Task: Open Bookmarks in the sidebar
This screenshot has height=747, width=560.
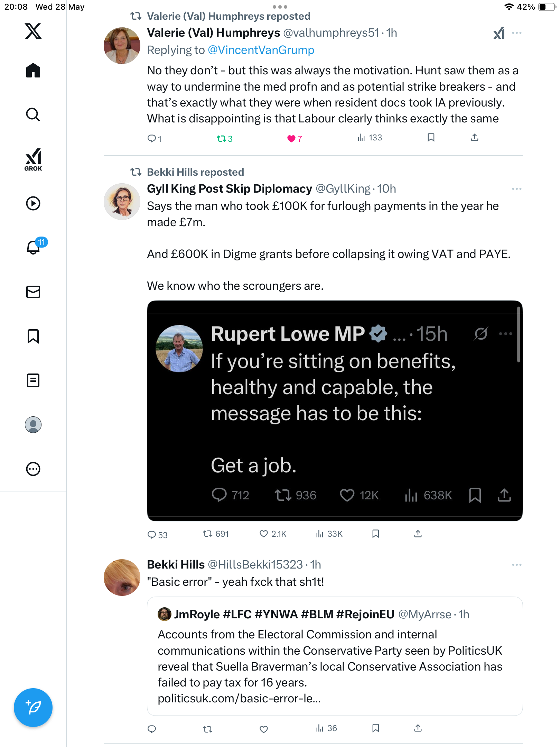Action: (33, 336)
